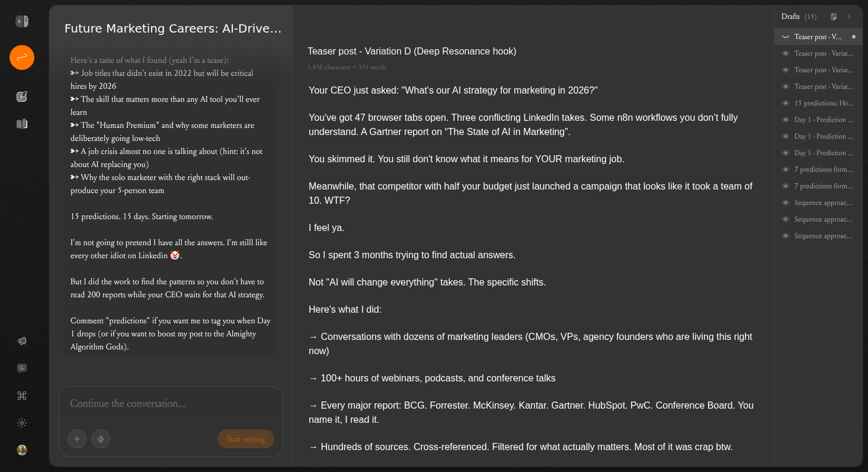Collapse the Drafts panel with chevron arrow

849,17
